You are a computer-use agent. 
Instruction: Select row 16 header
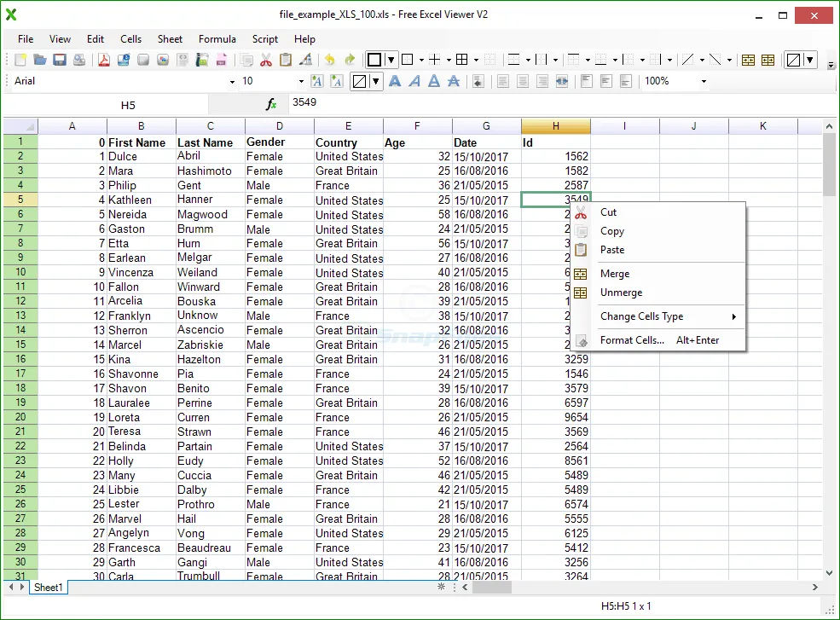(x=20, y=359)
